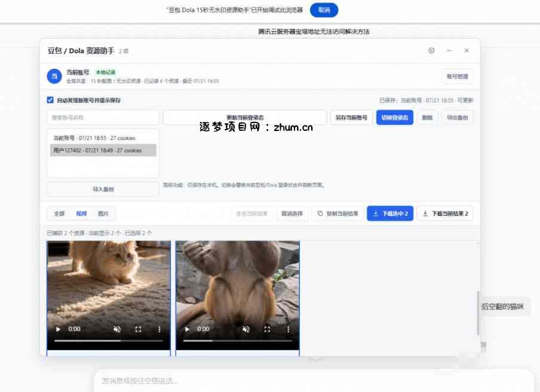
Task: Select 当前账号 · 07/21 18:55 list row
Action: [x=103, y=138]
